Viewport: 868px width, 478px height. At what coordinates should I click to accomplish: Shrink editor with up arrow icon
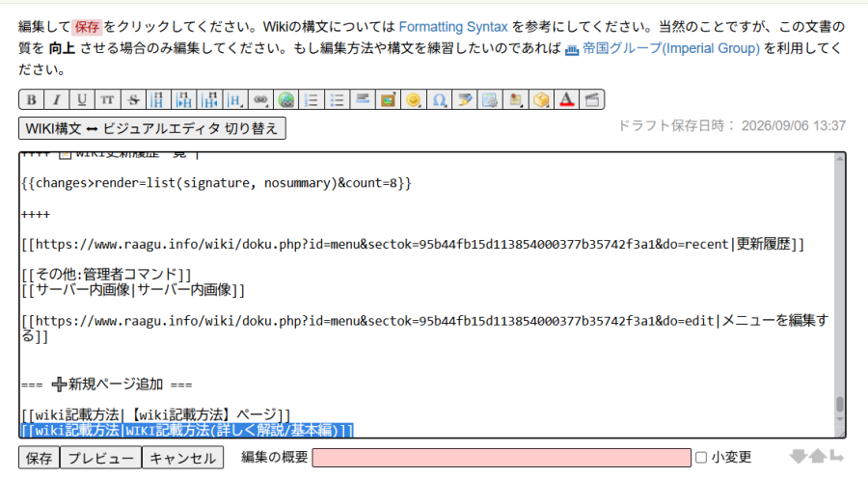point(818,457)
